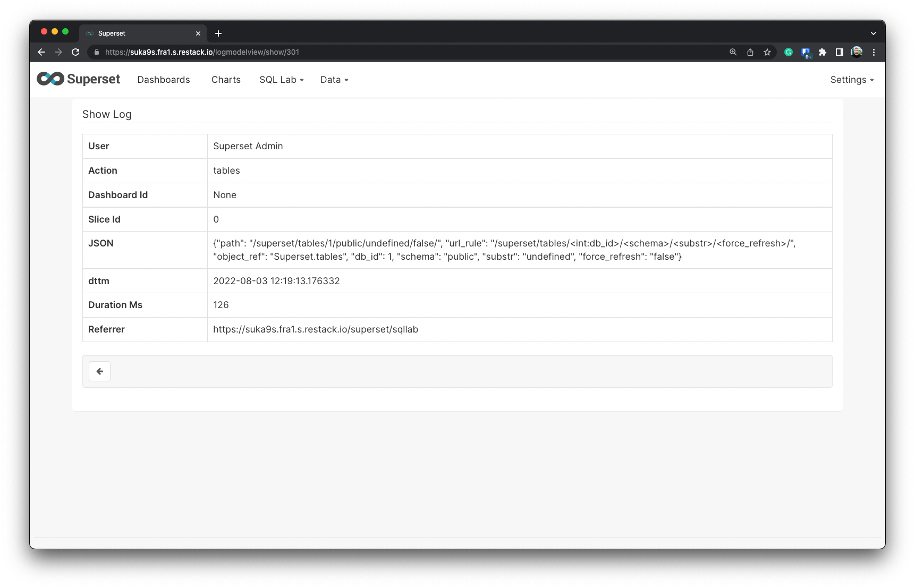This screenshot has width=915, height=588.
Task: Click the Slice Id label
Action: [x=104, y=219]
